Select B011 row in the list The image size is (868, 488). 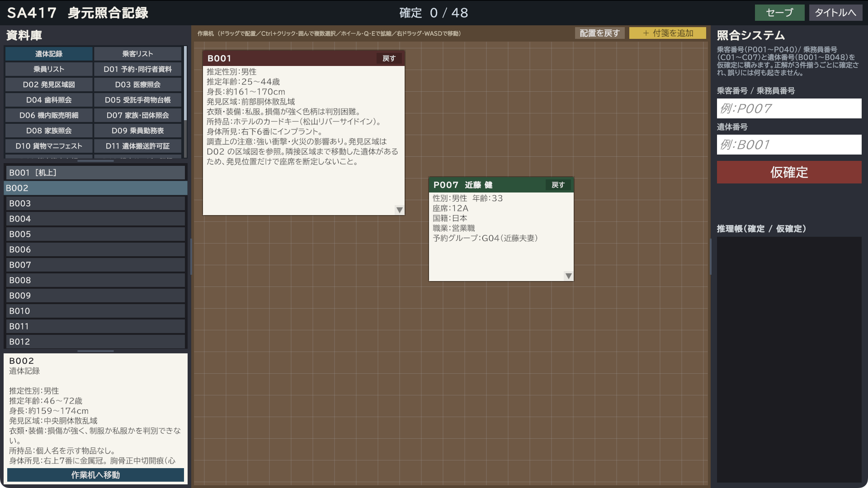tap(95, 326)
